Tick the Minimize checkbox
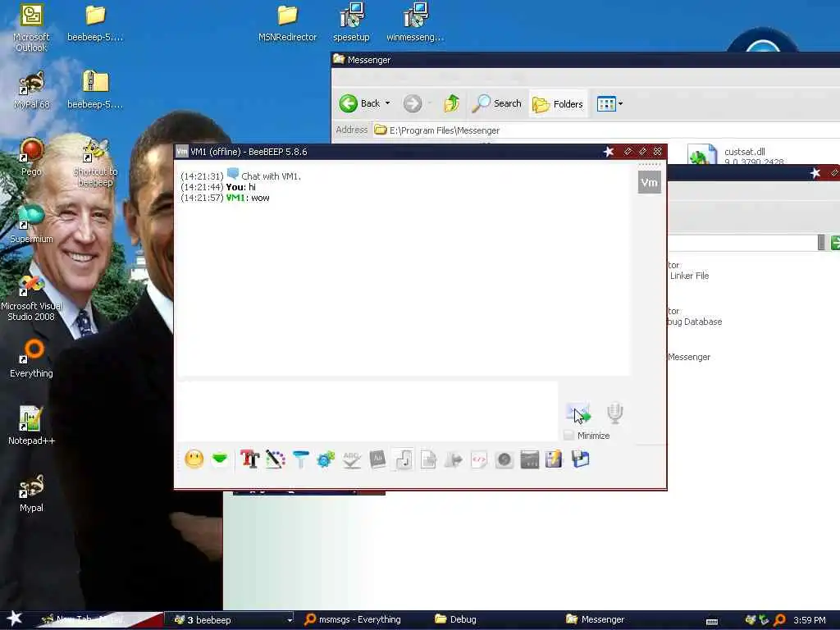The image size is (840, 630). [x=569, y=436]
